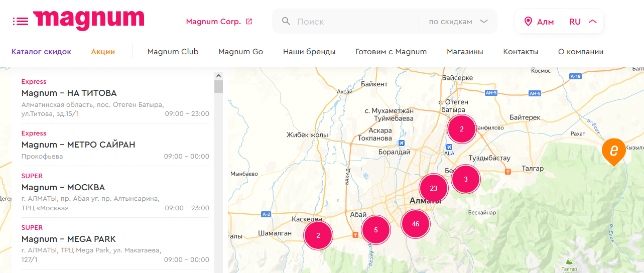
Task: Click the map cluster marker showing 3
Action: 466,179
